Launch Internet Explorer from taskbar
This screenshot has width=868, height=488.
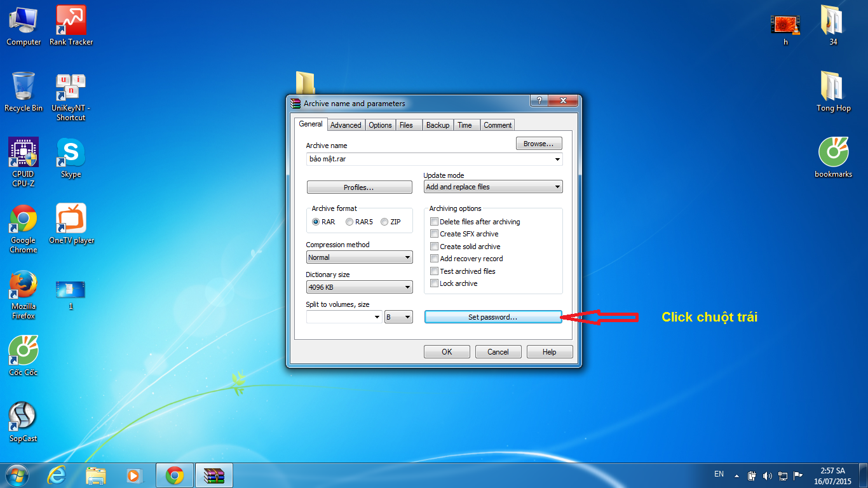pyautogui.click(x=57, y=475)
